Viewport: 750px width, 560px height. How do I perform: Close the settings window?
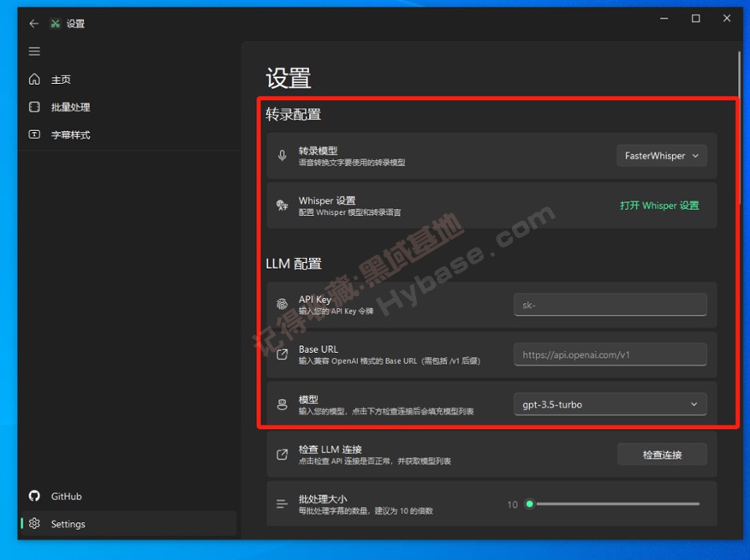pyautogui.click(x=727, y=18)
